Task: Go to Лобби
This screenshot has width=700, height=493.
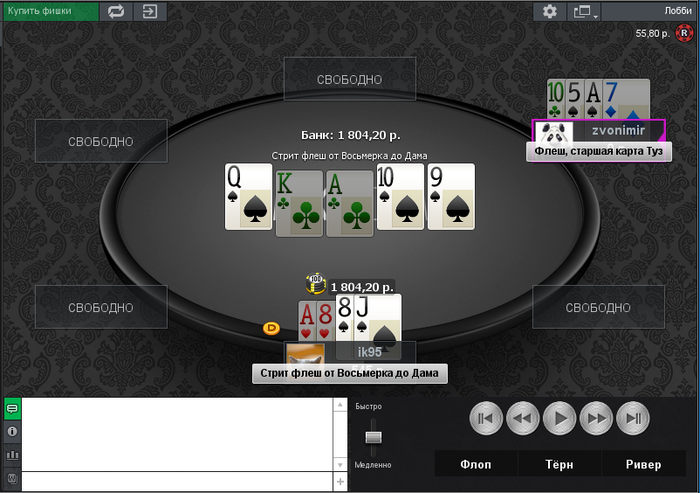Action: click(x=678, y=11)
